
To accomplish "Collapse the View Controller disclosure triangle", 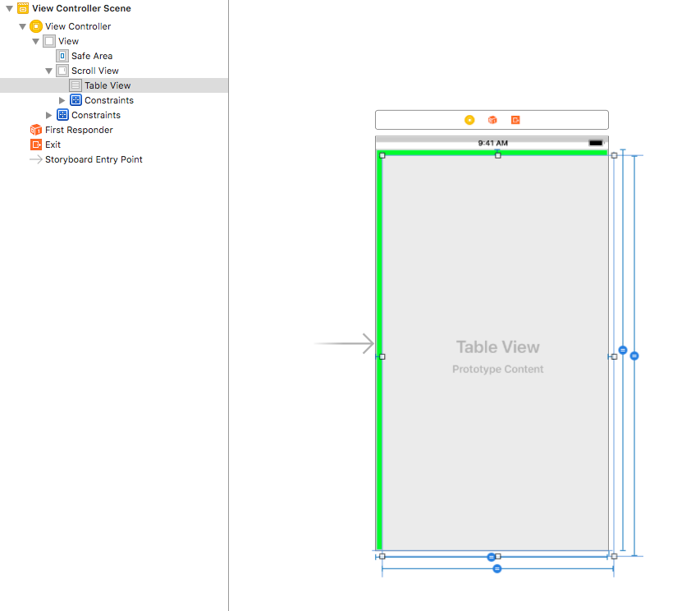I will point(22,26).
